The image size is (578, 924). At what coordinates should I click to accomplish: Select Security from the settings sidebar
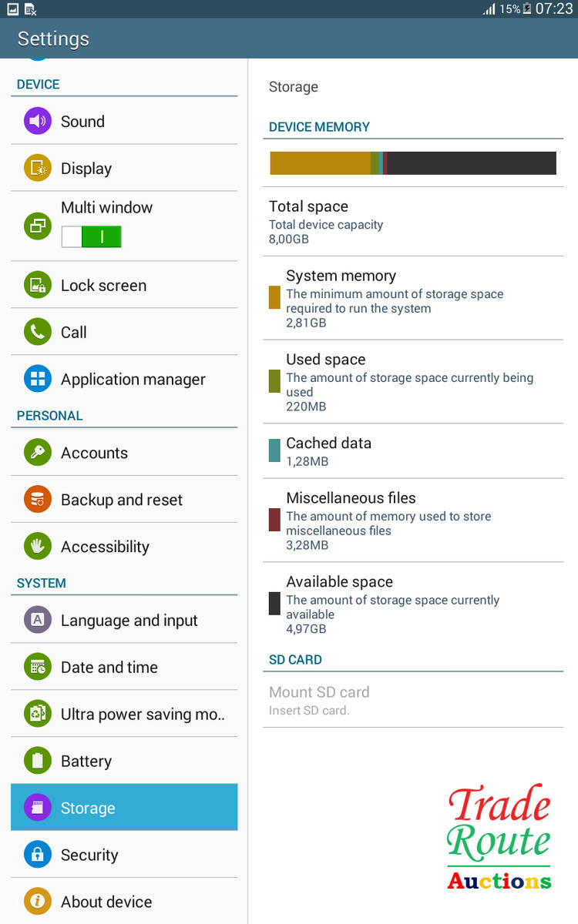123,855
